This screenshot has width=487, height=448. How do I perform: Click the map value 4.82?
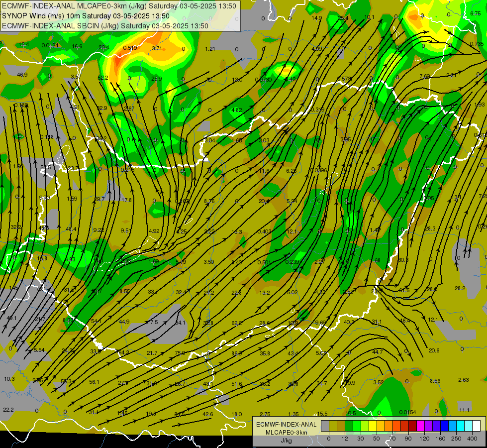pyautogui.click(x=237, y=110)
